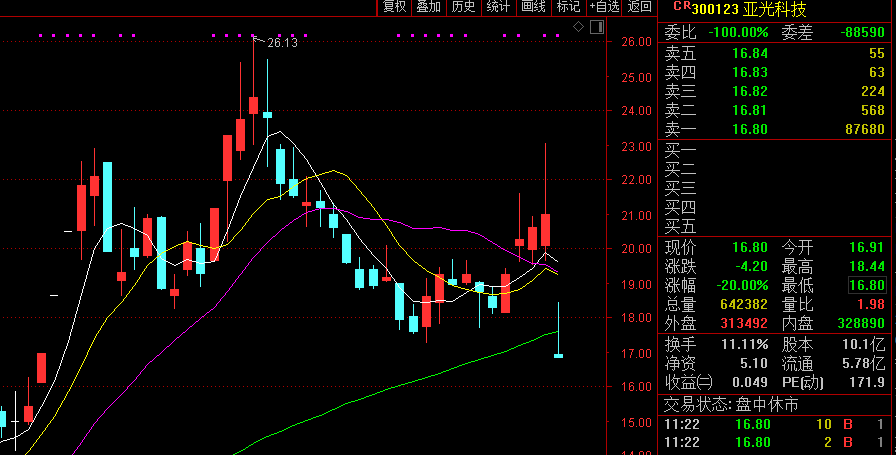The width and height of the screenshot is (896, 455).
Task: Click 总量 value 642382
Action: [x=745, y=304]
